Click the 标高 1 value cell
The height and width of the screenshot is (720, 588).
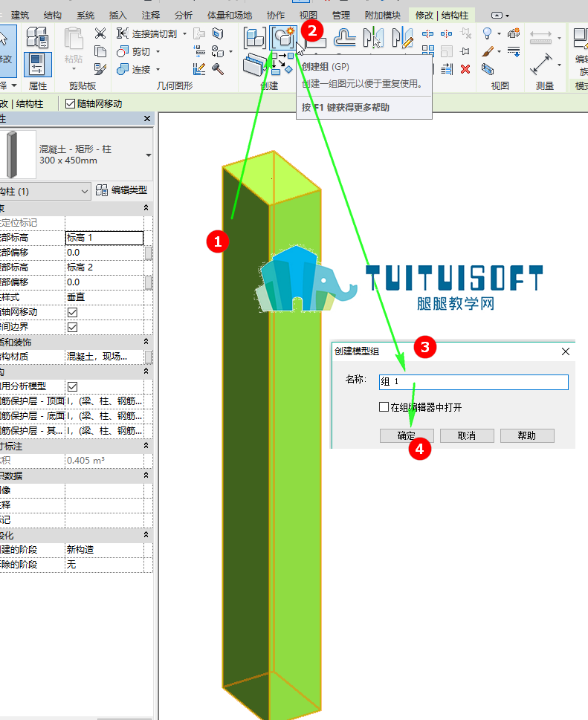(x=104, y=237)
